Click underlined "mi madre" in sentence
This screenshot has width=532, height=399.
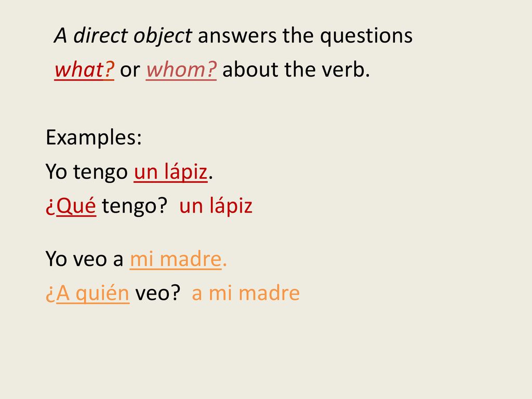point(176,259)
